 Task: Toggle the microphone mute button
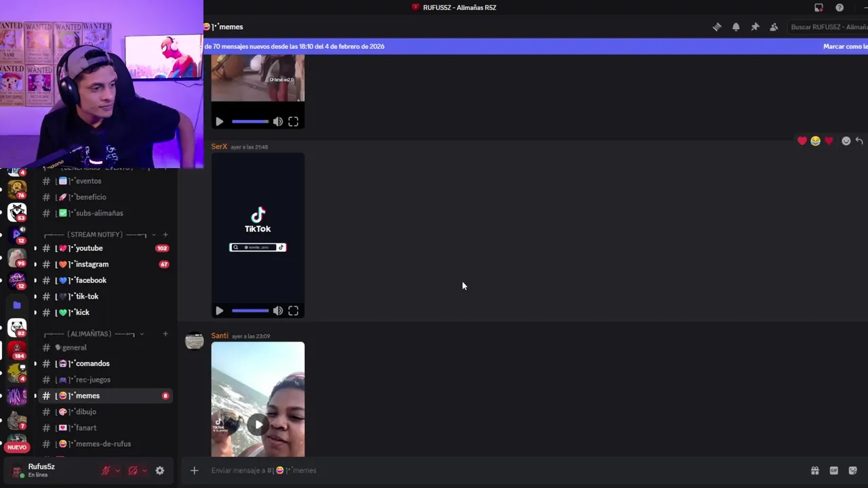(x=106, y=470)
